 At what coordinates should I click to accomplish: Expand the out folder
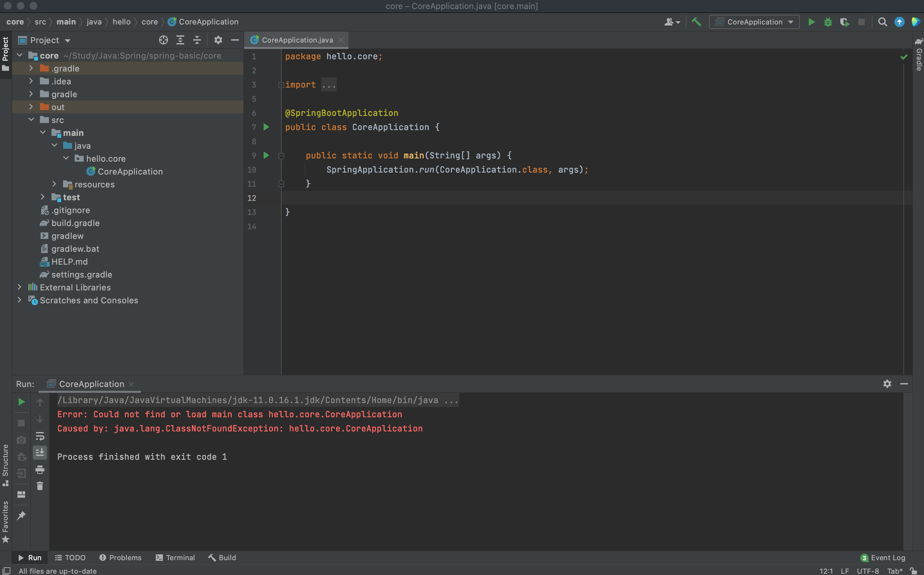coord(31,107)
